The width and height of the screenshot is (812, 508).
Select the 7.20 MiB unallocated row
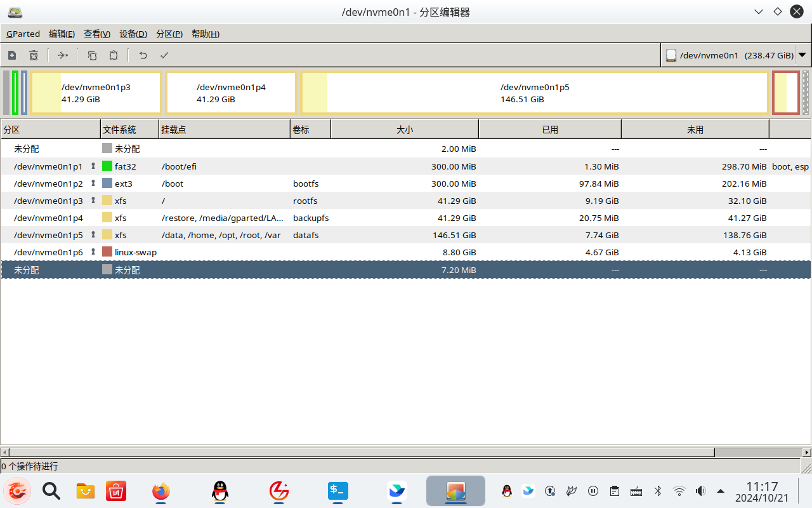point(406,269)
